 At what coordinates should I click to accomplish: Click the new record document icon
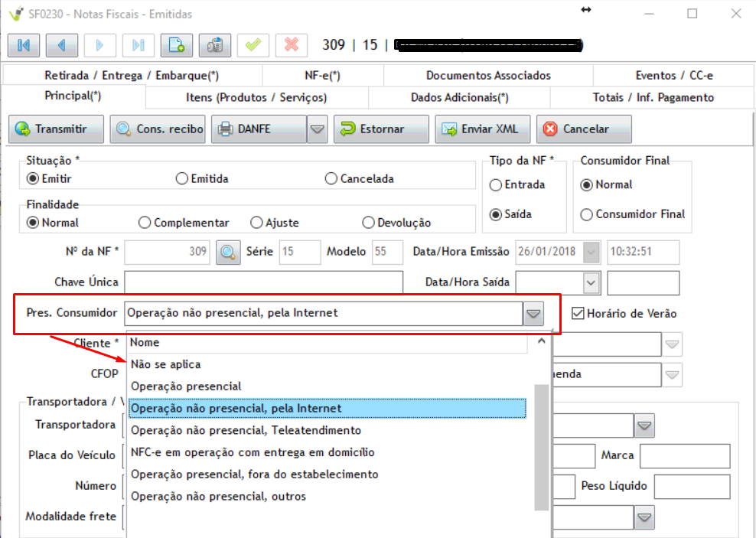[x=176, y=44]
